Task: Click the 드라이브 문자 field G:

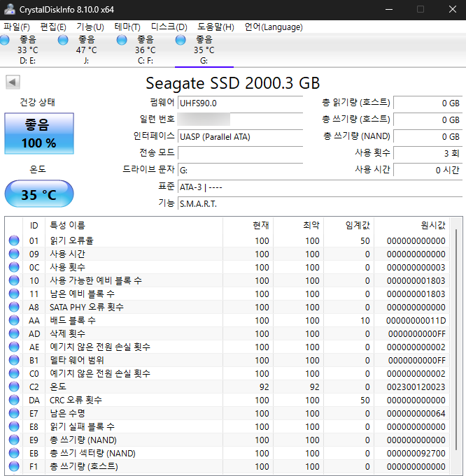Action: 241,170
